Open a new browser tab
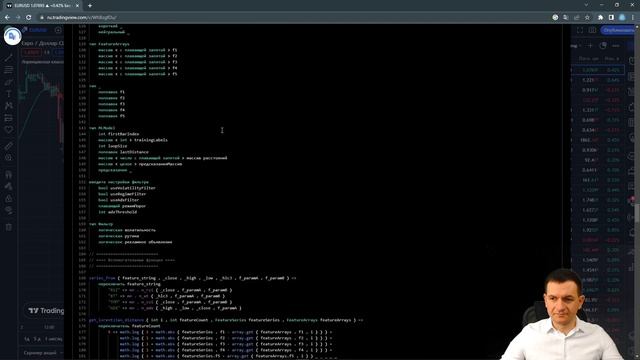Viewport: 640px width, 360px height. pyautogui.click(x=90, y=6)
